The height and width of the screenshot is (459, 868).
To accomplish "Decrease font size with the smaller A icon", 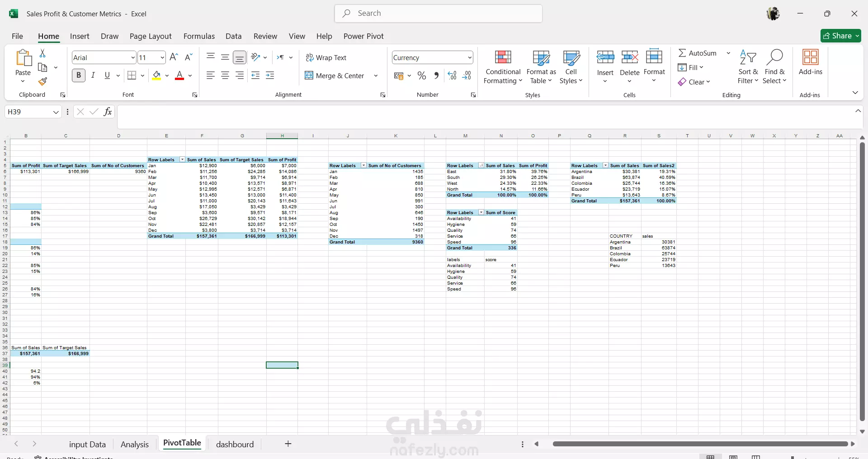I will pos(189,57).
